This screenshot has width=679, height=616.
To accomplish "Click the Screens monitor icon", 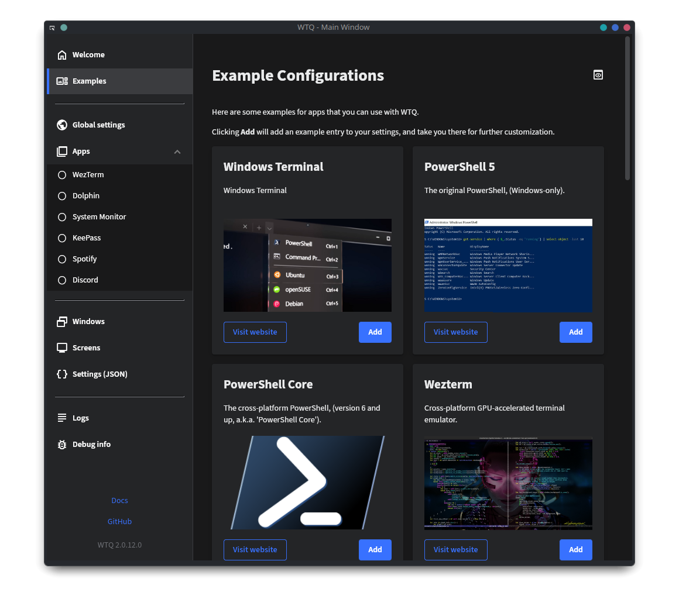I will click(62, 347).
